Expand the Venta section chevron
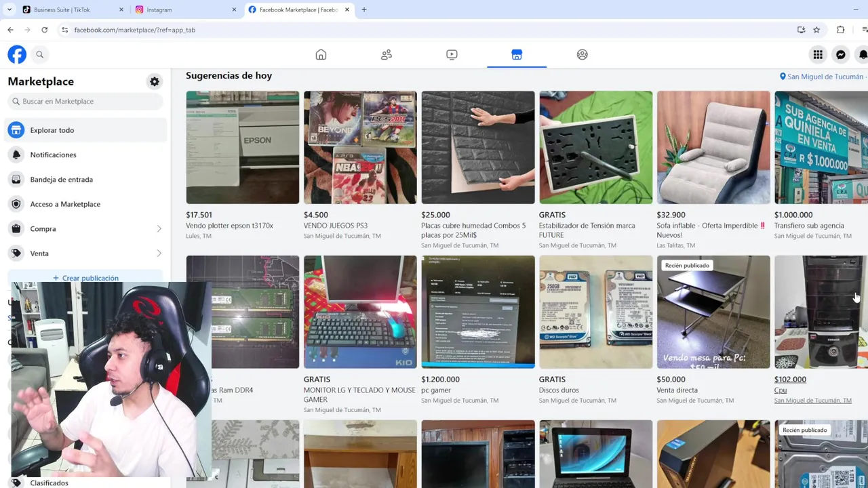The height and width of the screenshot is (488, 868). (x=159, y=253)
